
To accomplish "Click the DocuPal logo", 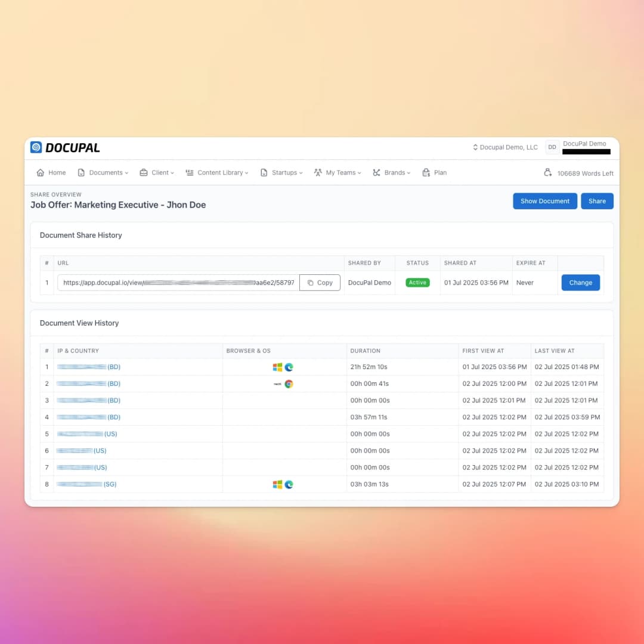I will (64, 147).
